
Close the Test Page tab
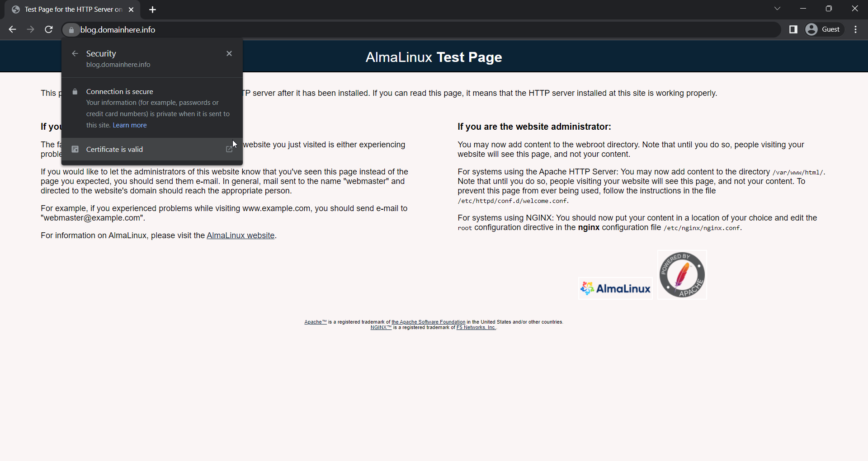[131, 9]
